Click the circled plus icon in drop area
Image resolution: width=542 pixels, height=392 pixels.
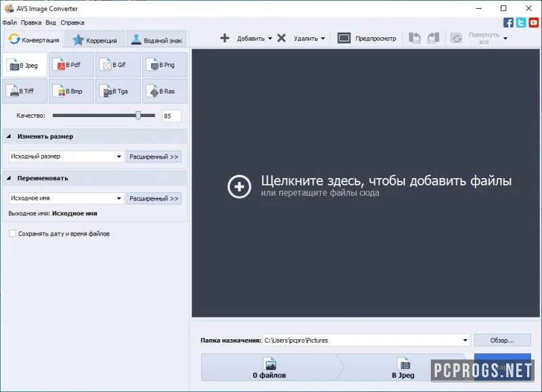coord(239,186)
